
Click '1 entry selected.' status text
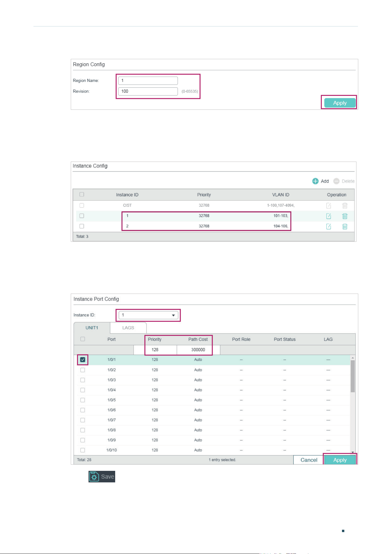click(222, 460)
